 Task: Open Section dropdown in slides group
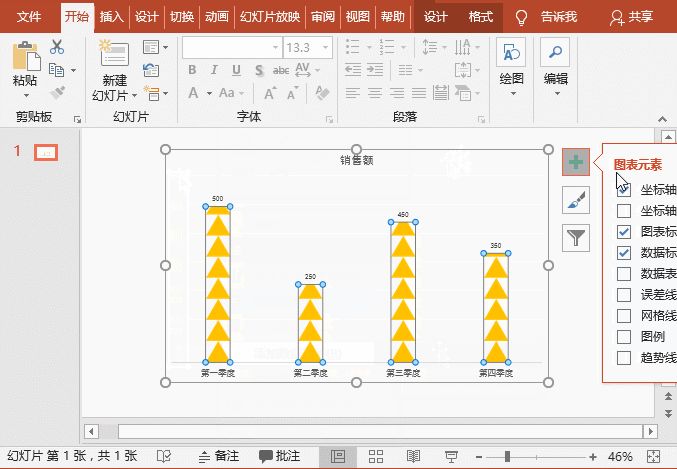(x=156, y=93)
